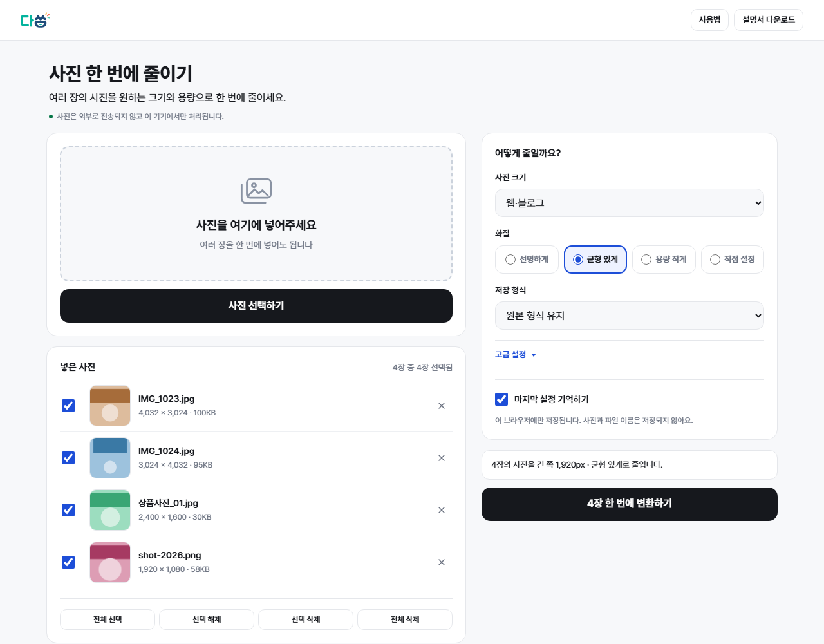This screenshot has height=644, width=824.
Task: Click the text 4장 중 4장 선택됨
Action: [422, 367]
